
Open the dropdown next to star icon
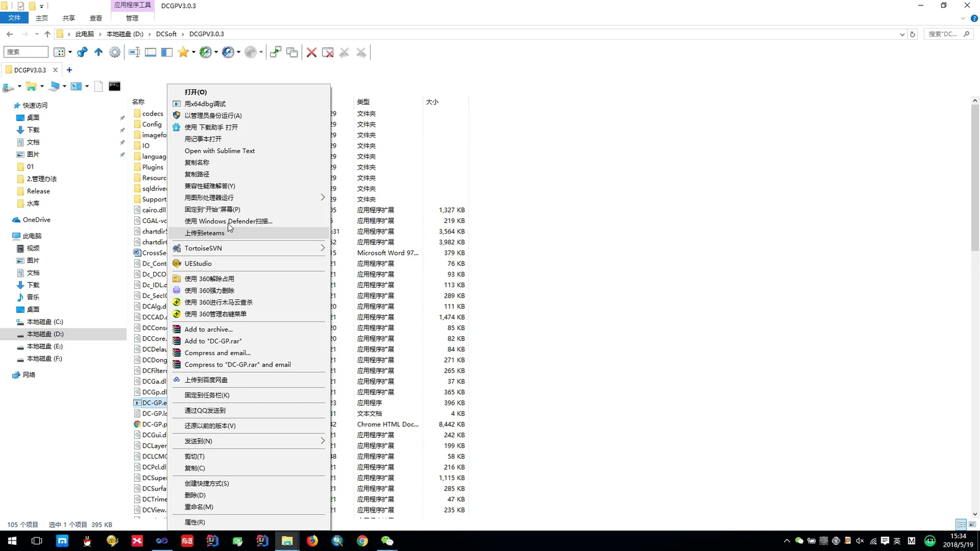[x=194, y=52]
